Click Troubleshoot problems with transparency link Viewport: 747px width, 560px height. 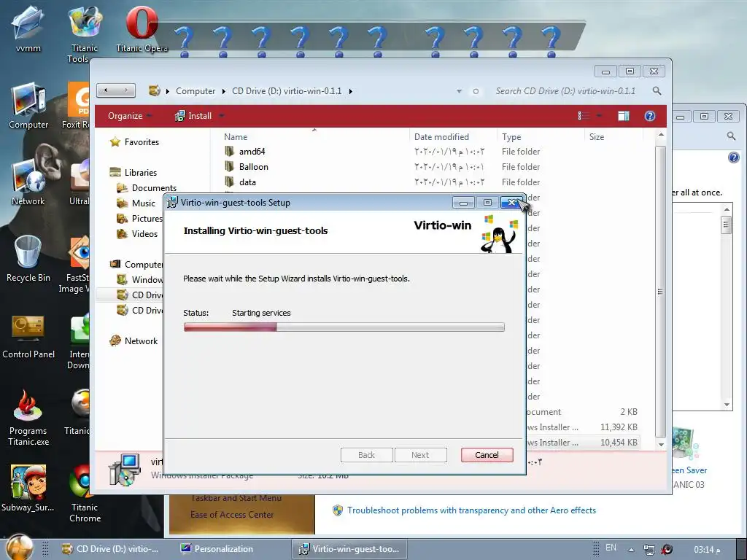click(x=471, y=510)
